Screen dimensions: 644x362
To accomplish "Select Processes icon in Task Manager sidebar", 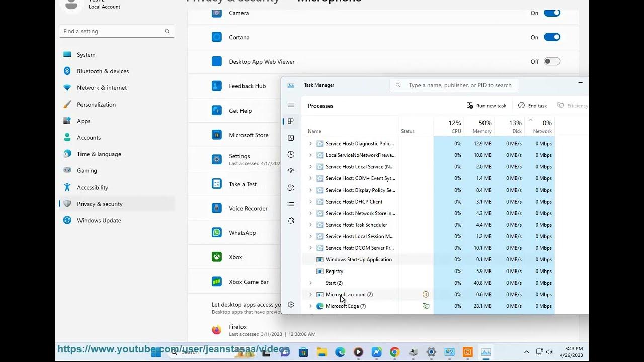I will [x=291, y=121].
